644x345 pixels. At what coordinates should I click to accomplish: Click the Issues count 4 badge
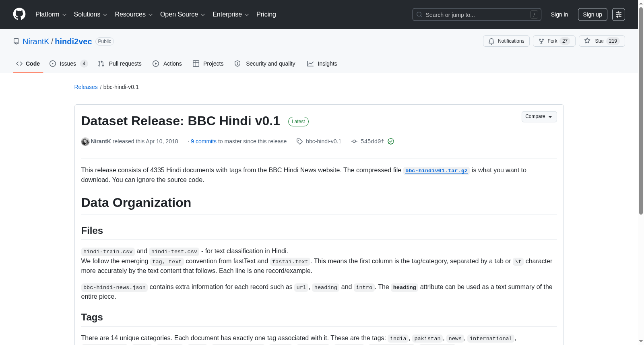pyautogui.click(x=84, y=64)
